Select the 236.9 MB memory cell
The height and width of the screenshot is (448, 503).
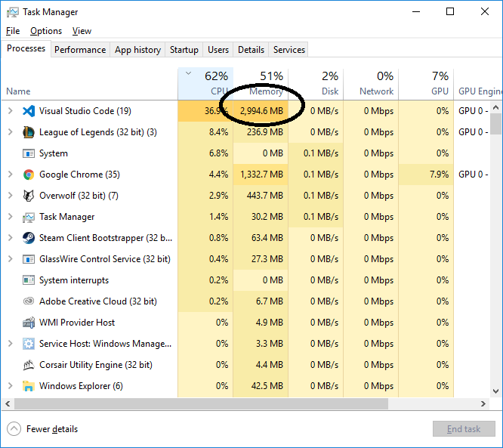261,132
